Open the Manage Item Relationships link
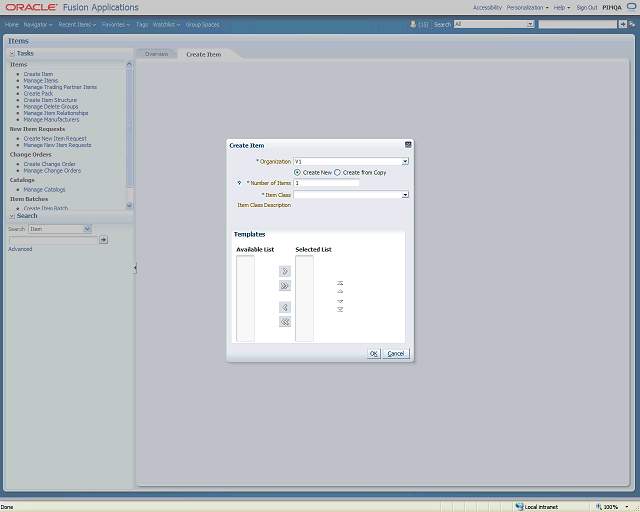This screenshot has width=640, height=512. tap(56, 113)
